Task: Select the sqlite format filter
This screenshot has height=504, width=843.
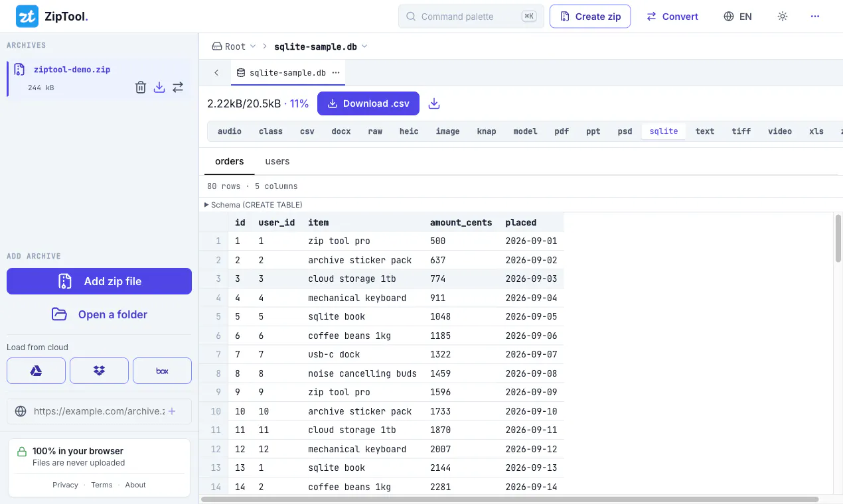Action: click(x=664, y=131)
